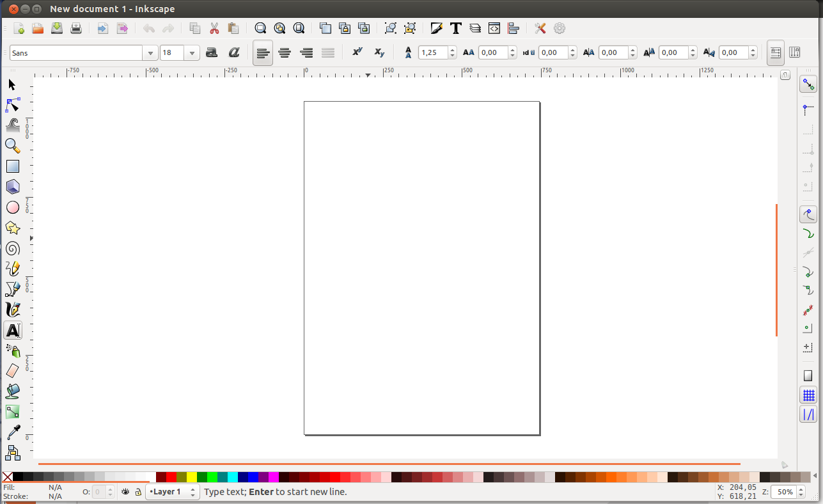Toggle layer visibility eye icon
Screen dimensions: 823x504
point(126,492)
